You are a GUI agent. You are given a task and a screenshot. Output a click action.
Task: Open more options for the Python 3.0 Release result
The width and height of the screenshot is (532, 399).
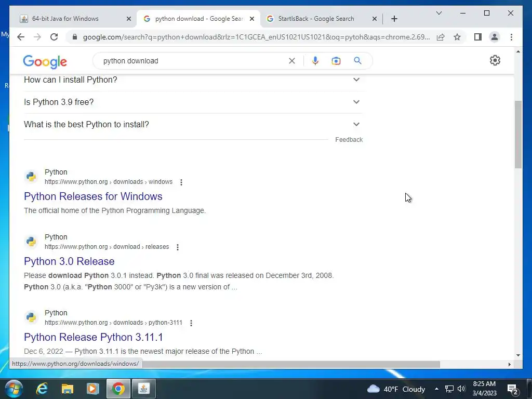[178, 247]
